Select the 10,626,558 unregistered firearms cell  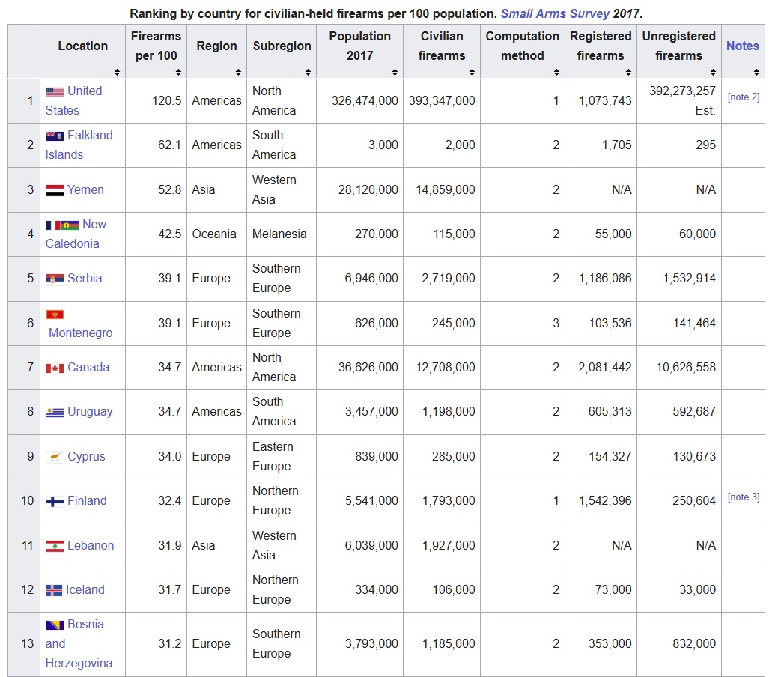tap(678, 368)
